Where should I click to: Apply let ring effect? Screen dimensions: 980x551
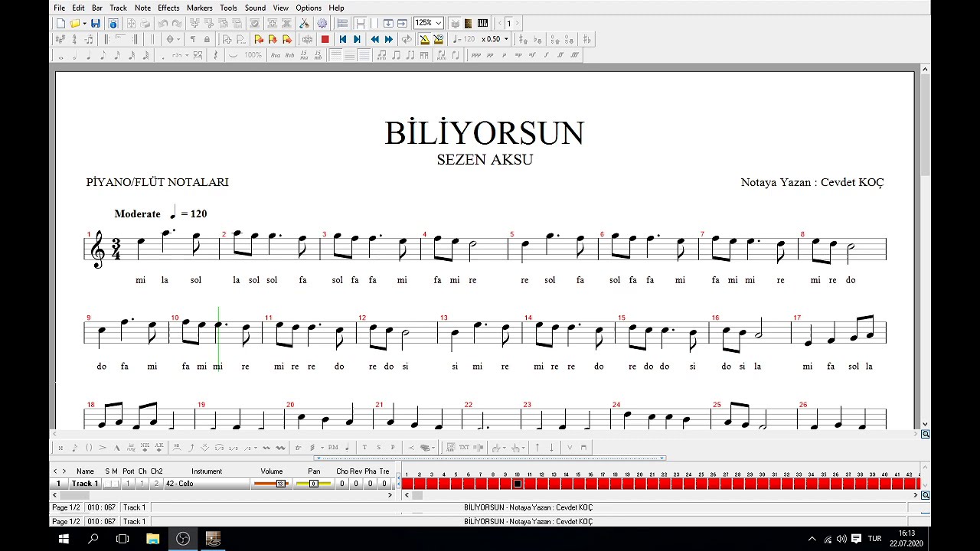pos(131,448)
